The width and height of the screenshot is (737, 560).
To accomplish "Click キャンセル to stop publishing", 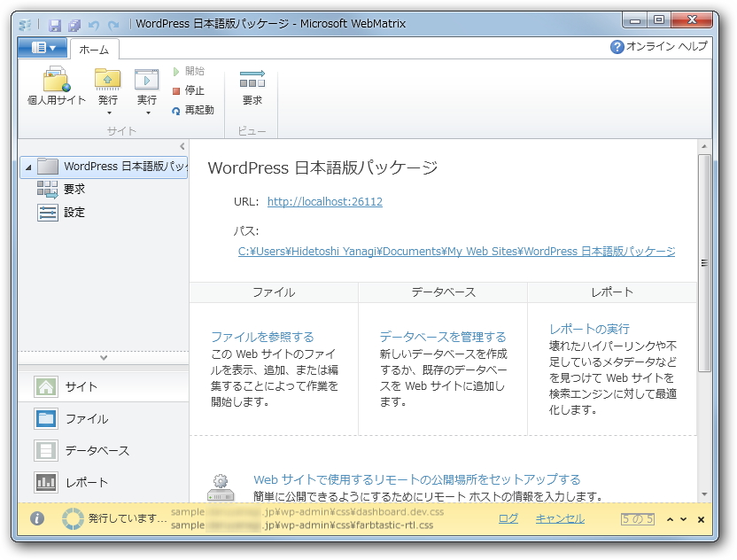I will pos(559,517).
